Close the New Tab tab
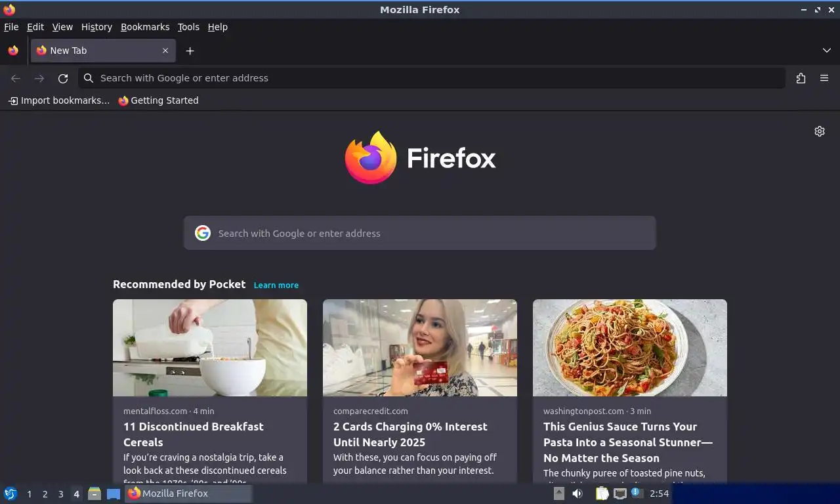This screenshot has height=504, width=840. click(x=165, y=51)
